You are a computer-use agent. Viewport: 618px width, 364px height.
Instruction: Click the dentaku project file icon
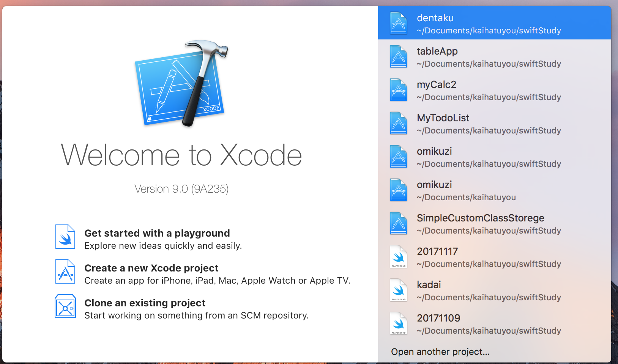[x=399, y=23]
